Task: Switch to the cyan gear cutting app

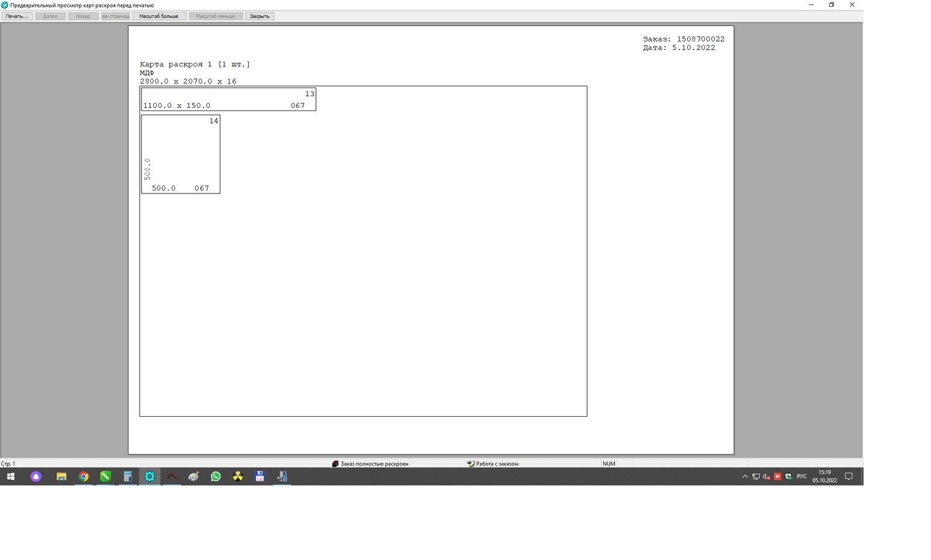Action: 150,476
